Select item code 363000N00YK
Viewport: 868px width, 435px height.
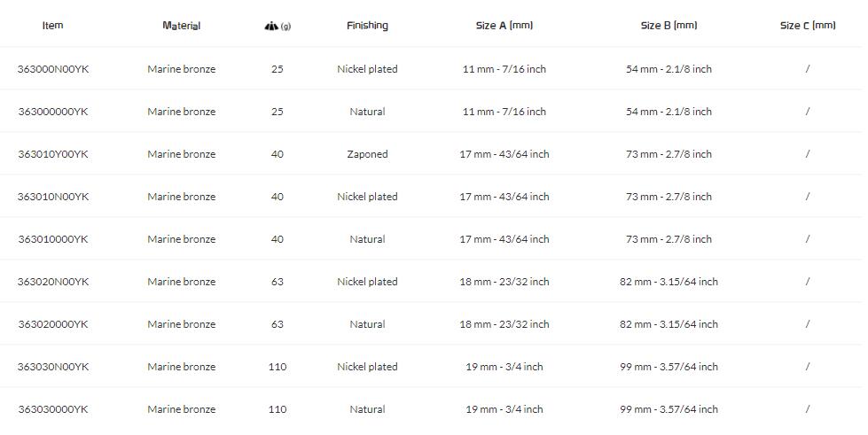[x=53, y=69]
